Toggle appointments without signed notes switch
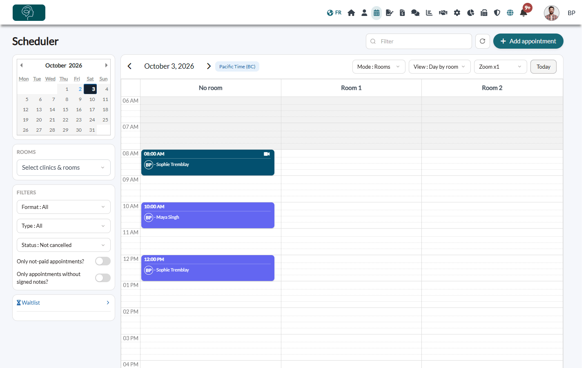This screenshot has width=588, height=368. tap(103, 278)
